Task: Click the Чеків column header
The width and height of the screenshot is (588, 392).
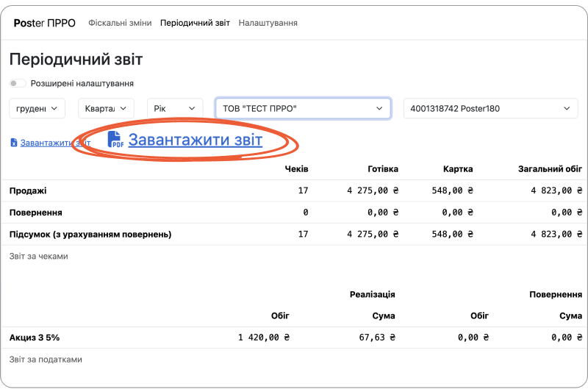Action: click(x=296, y=169)
